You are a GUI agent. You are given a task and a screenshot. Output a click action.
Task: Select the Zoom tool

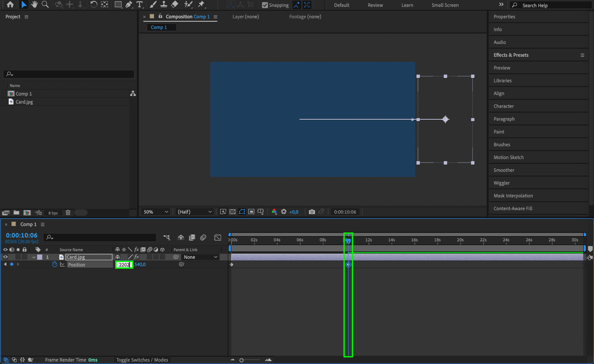click(45, 4)
